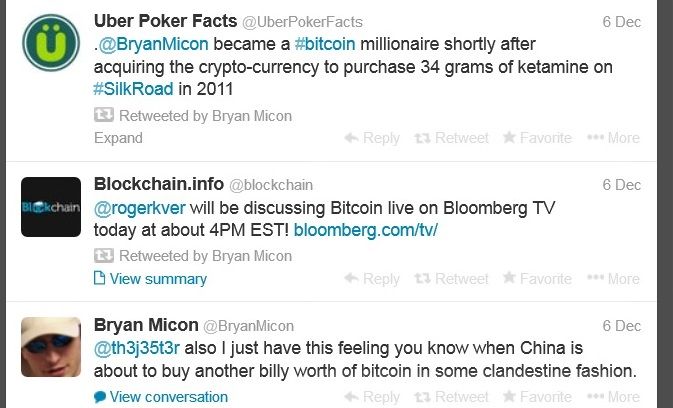
Task: Favorite the Uber Poker Facts tweet
Action: [x=537, y=138]
